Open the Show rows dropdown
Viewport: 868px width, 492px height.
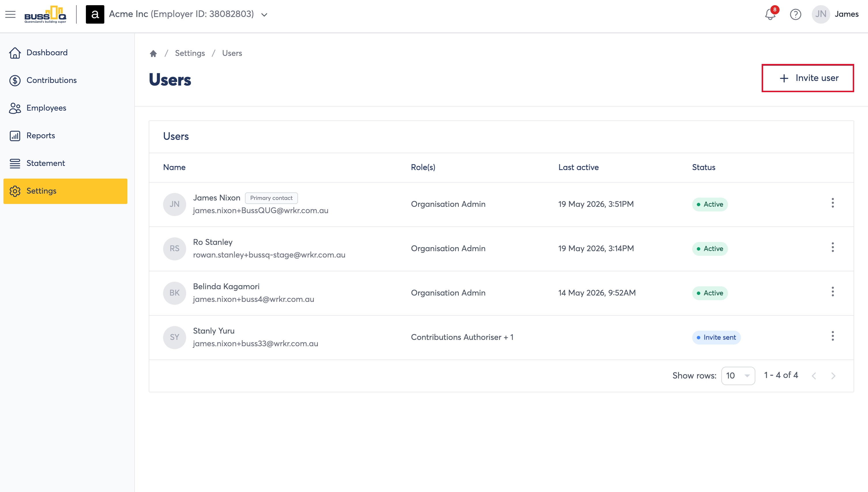point(738,376)
